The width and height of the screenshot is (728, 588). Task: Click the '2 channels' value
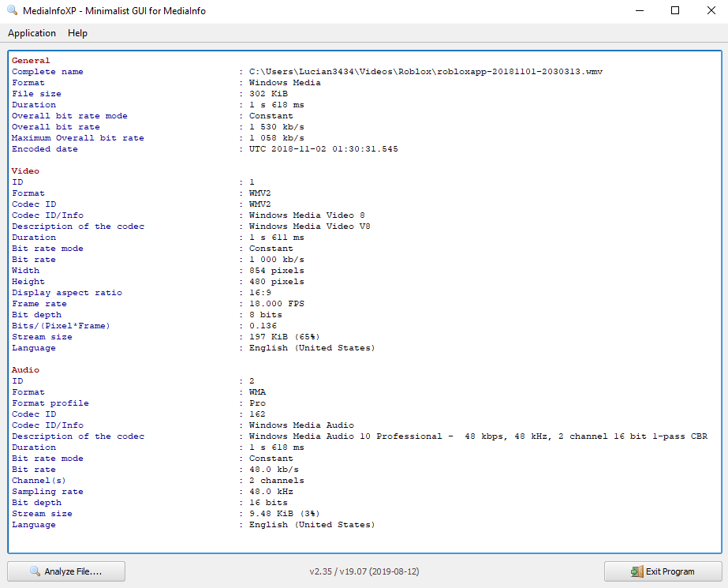click(x=277, y=481)
